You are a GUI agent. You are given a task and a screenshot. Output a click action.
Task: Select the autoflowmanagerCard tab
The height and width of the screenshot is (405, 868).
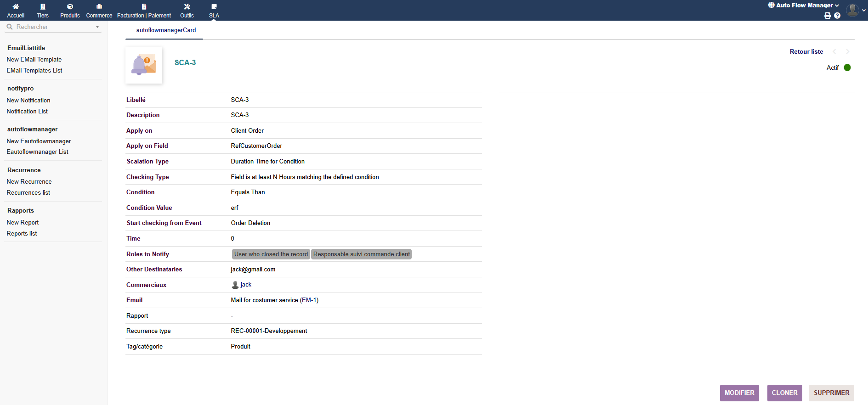[x=166, y=30]
